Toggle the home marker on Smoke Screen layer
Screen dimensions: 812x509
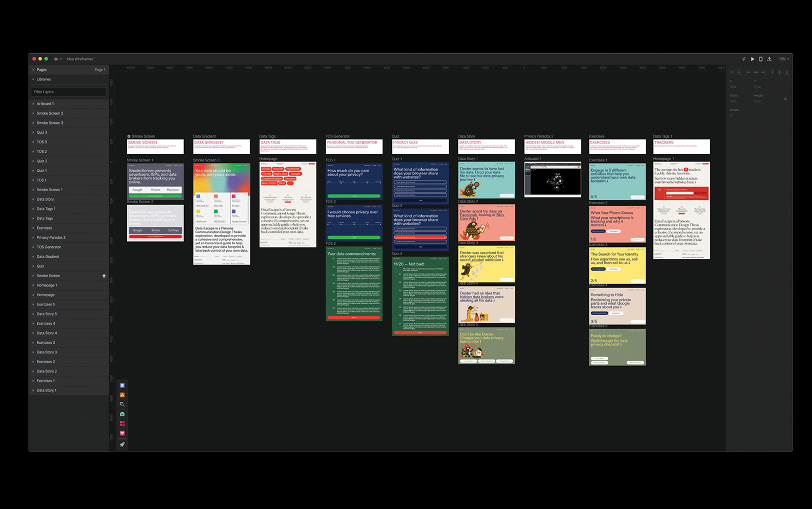[x=104, y=276]
